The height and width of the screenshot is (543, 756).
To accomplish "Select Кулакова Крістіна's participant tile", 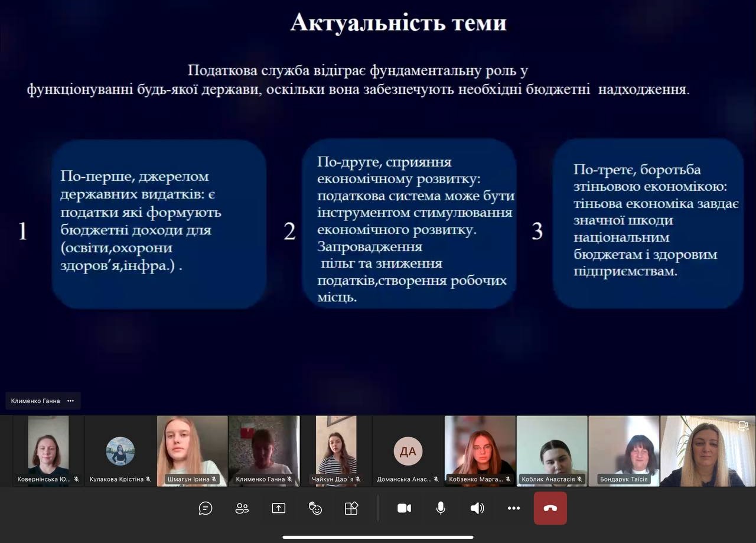I will click(x=120, y=451).
